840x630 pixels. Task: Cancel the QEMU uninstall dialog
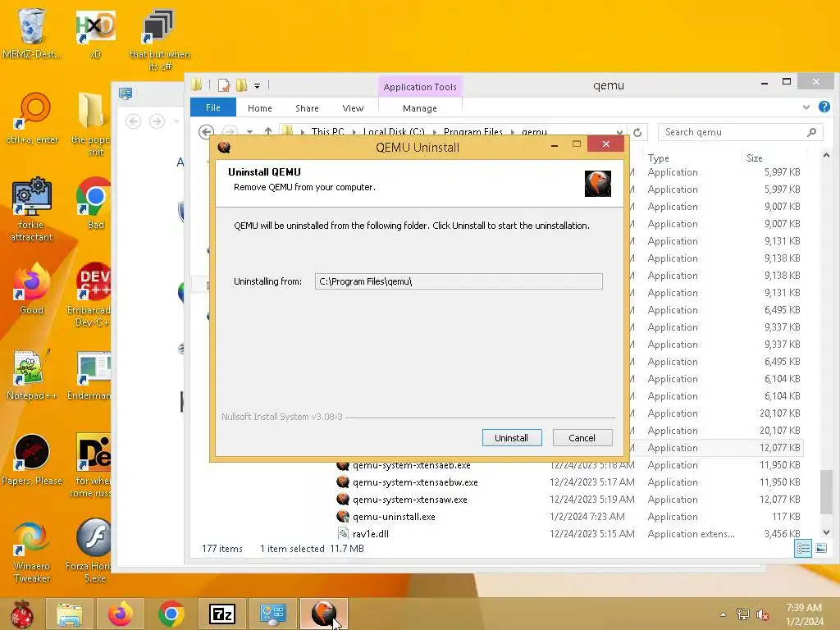[582, 438]
